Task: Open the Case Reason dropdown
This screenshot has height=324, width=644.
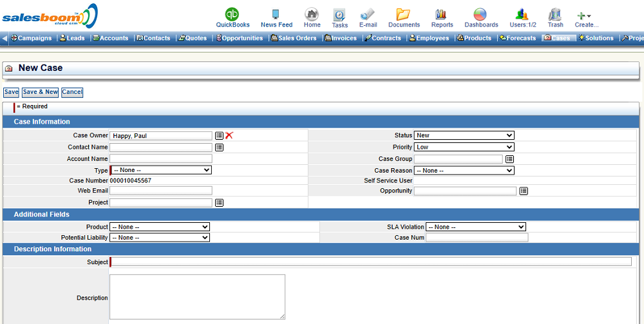Action: coord(464,170)
